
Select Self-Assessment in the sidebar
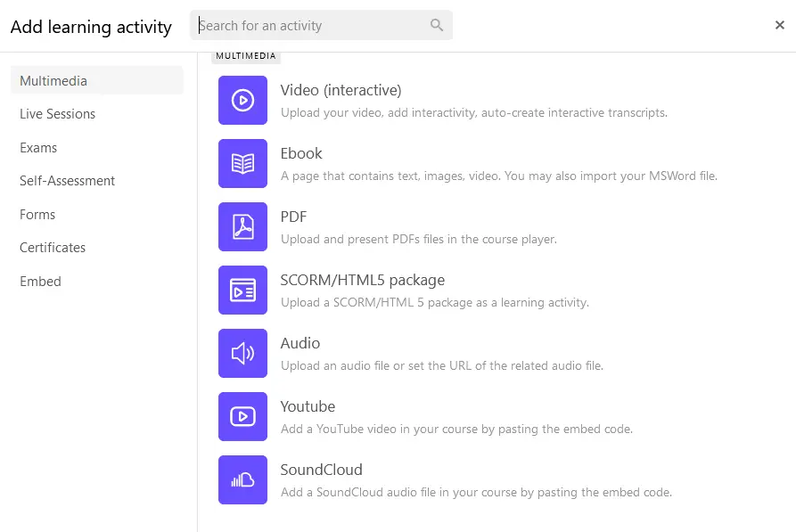67,181
